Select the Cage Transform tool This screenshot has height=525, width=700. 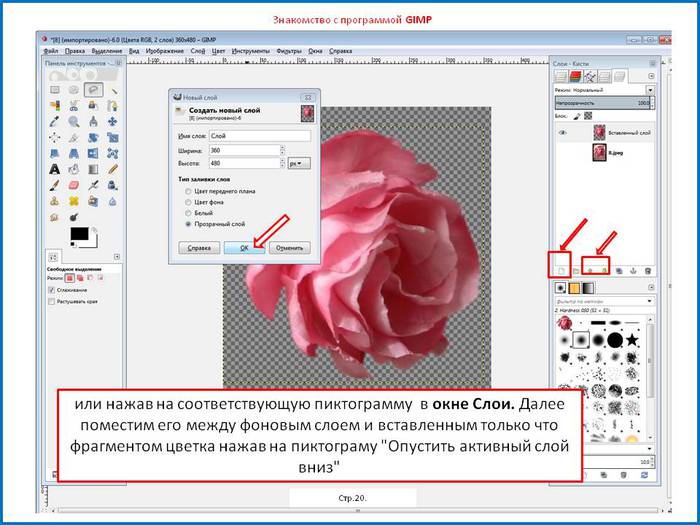coord(113,154)
